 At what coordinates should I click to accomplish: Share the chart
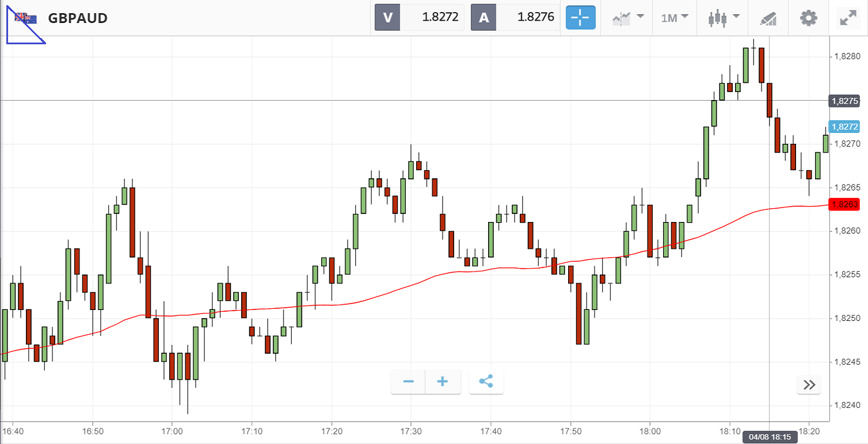tap(486, 382)
